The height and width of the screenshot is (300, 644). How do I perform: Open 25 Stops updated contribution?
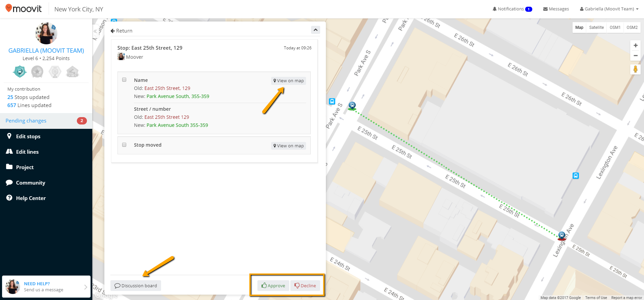click(x=28, y=97)
